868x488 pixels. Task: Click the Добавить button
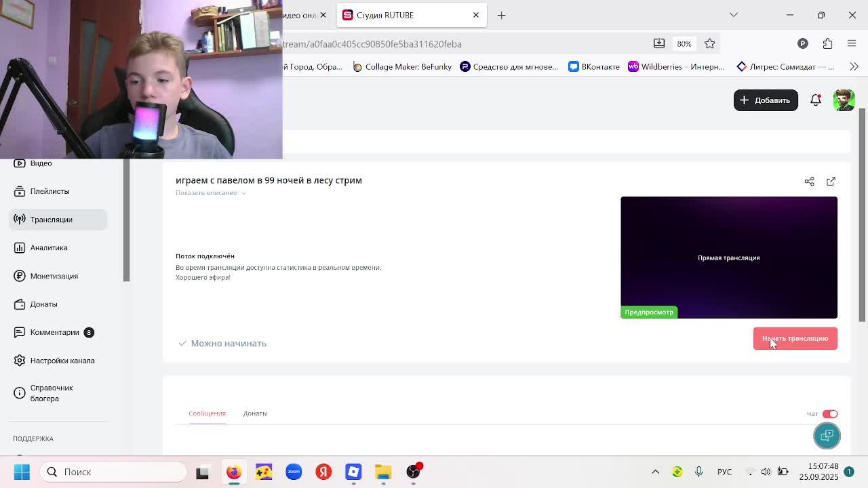(x=765, y=100)
